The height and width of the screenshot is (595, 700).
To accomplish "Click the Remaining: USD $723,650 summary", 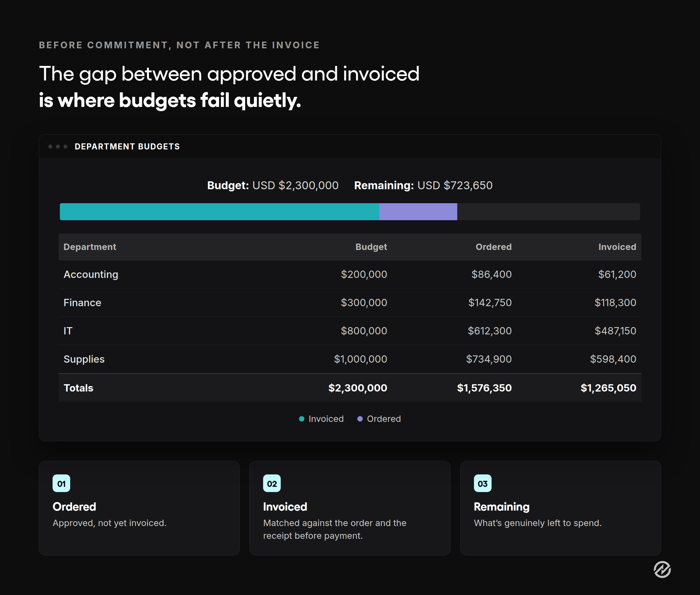I will [423, 186].
